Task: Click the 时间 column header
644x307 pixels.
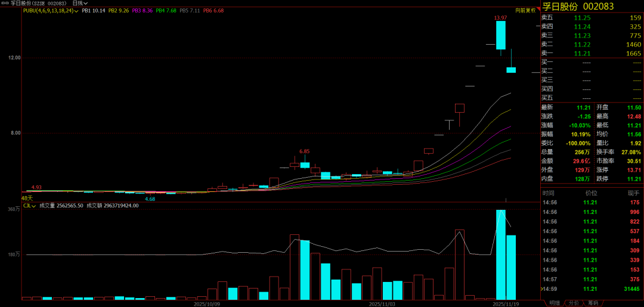Action: (x=547, y=193)
